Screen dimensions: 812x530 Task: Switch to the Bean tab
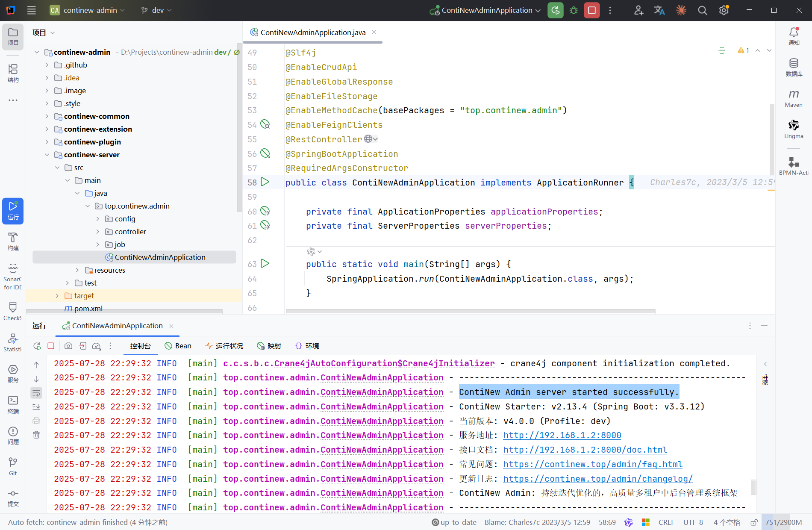tap(178, 346)
